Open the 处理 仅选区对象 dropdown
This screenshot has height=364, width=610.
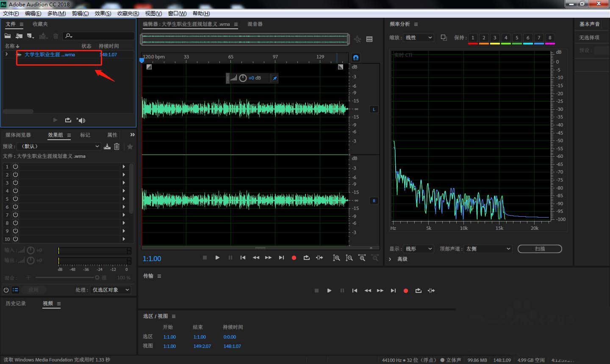click(111, 290)
